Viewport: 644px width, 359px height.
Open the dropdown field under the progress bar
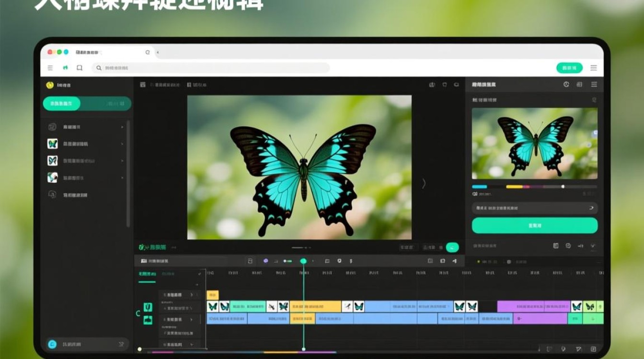coord(535,208)
